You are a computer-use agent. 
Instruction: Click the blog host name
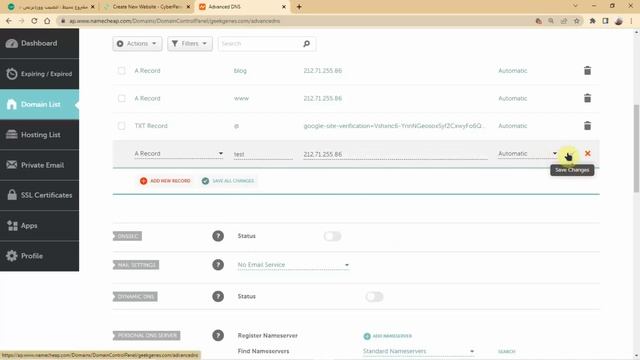tap(240, 71)
